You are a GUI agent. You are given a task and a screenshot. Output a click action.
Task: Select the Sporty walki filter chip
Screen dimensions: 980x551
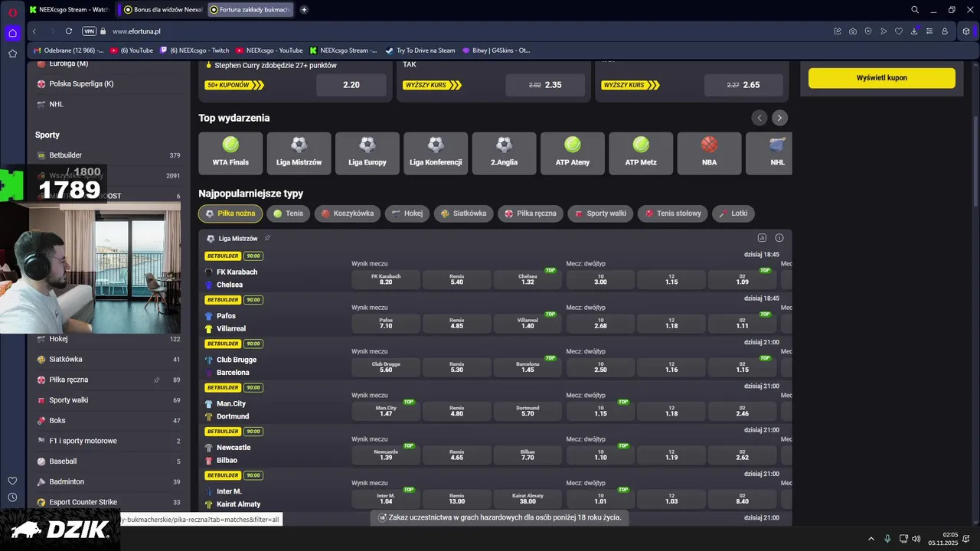600,214
